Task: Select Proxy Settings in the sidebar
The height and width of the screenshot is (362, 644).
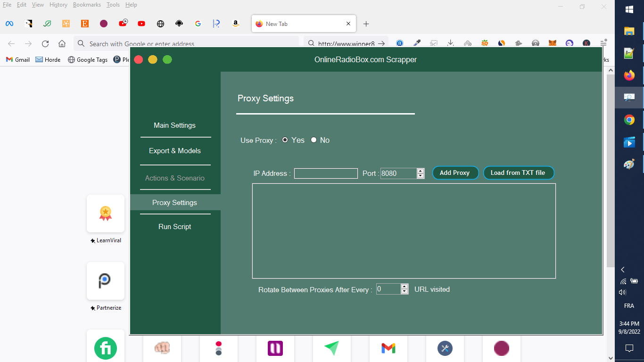Action: pos(175,203)
